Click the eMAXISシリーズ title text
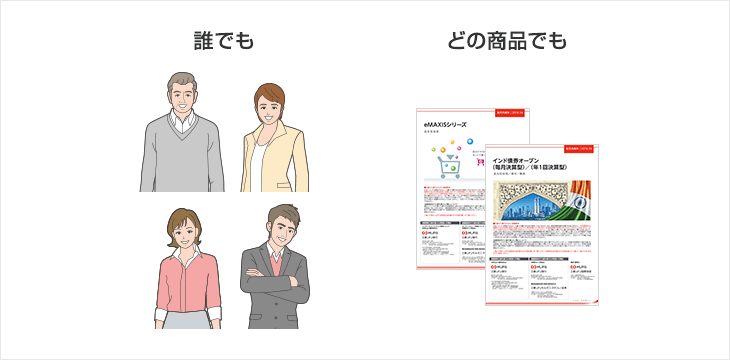 pyautogui.click(x=445, y=125)
